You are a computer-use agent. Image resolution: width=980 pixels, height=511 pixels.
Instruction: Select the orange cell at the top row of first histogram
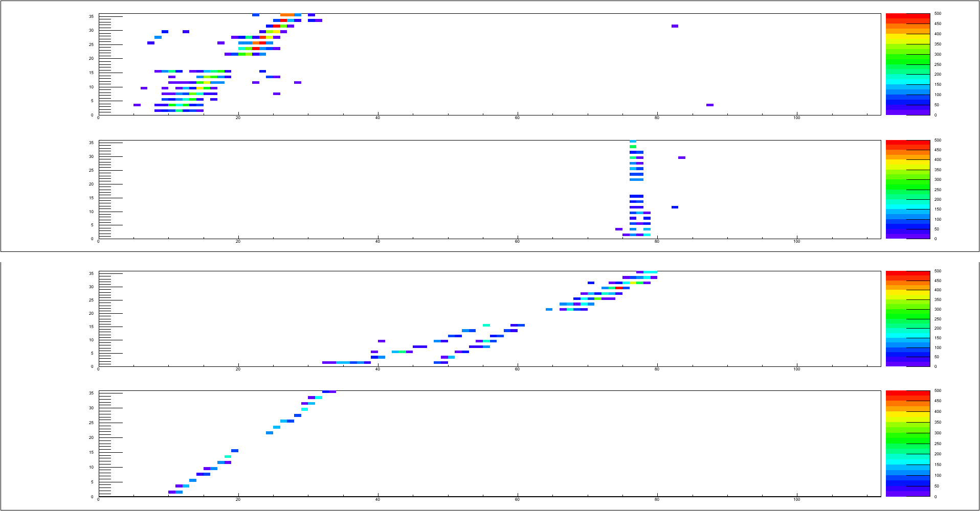[x=287, y=15]
